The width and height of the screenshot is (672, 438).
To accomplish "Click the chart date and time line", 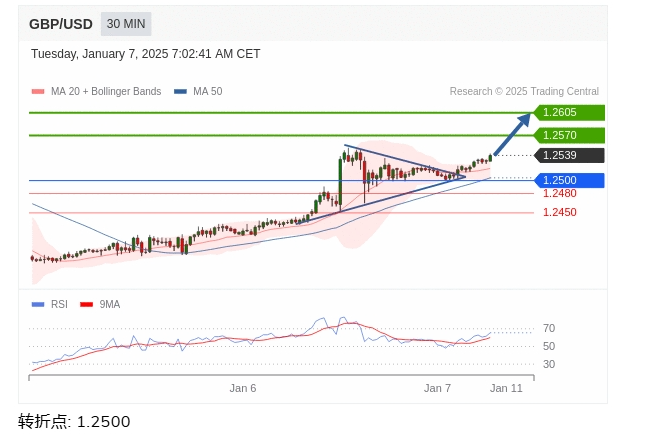I will click(145, 54).
